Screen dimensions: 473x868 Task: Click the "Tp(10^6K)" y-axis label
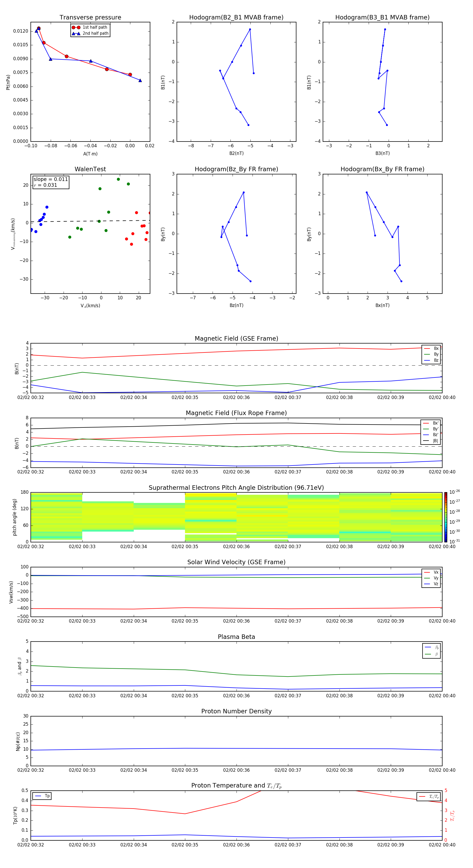[15, 815]
